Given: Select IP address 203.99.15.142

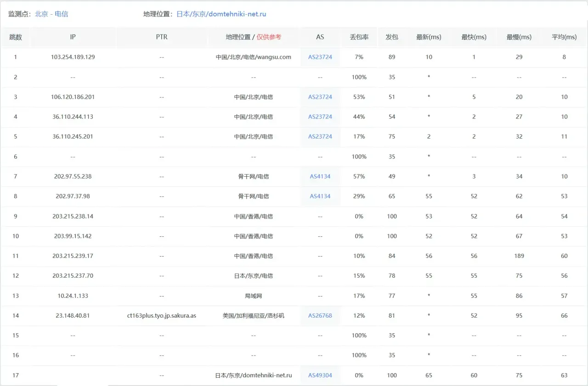Looking at the screenshot, I should coord(73,236).
